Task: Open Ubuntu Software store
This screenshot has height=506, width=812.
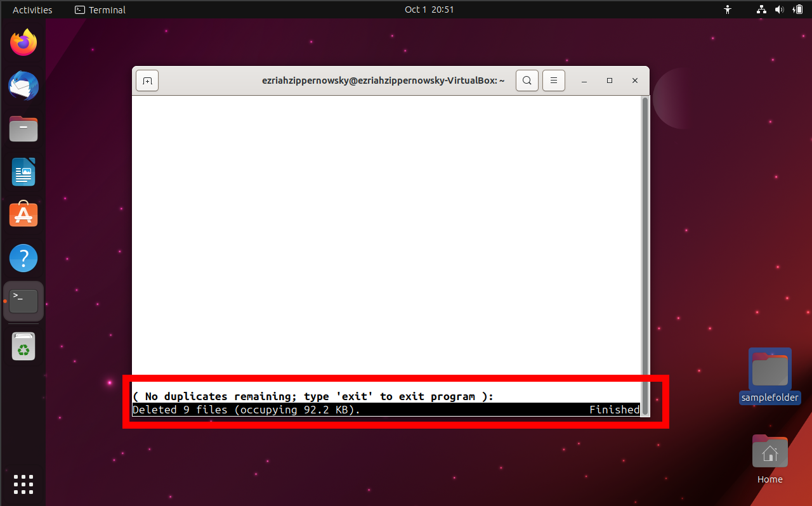Action: click(23, 214)
